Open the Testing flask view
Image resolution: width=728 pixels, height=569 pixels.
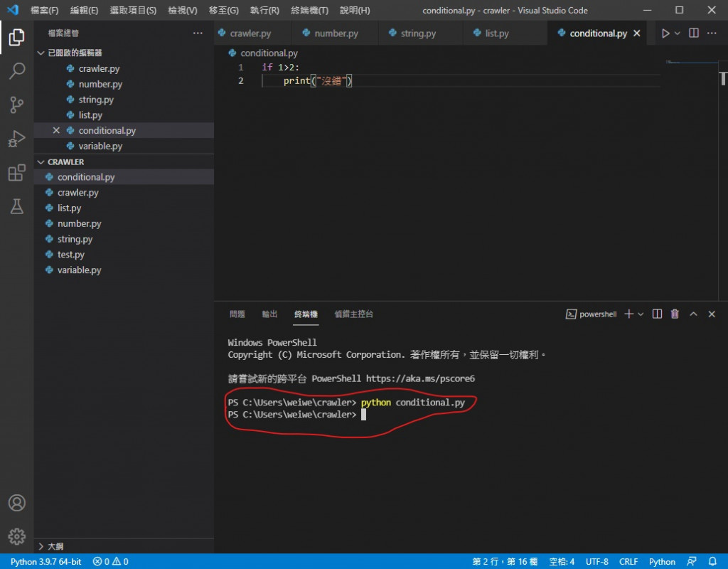[x=17, y=206]
